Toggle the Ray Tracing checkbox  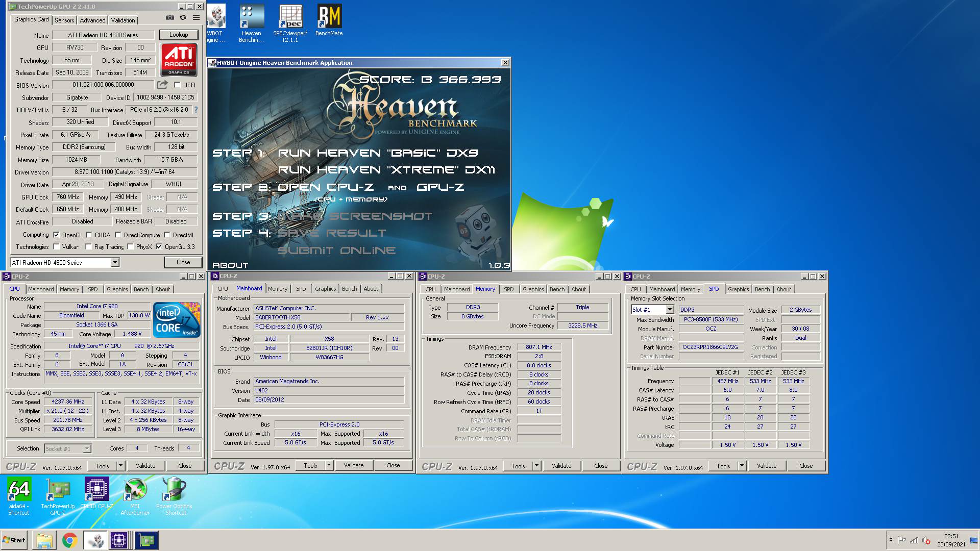88,247
